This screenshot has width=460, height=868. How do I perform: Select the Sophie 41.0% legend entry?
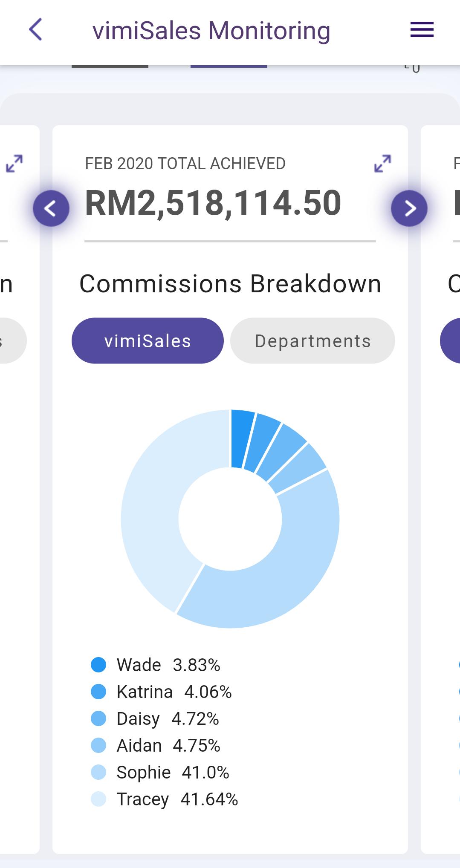pos(160,772)
